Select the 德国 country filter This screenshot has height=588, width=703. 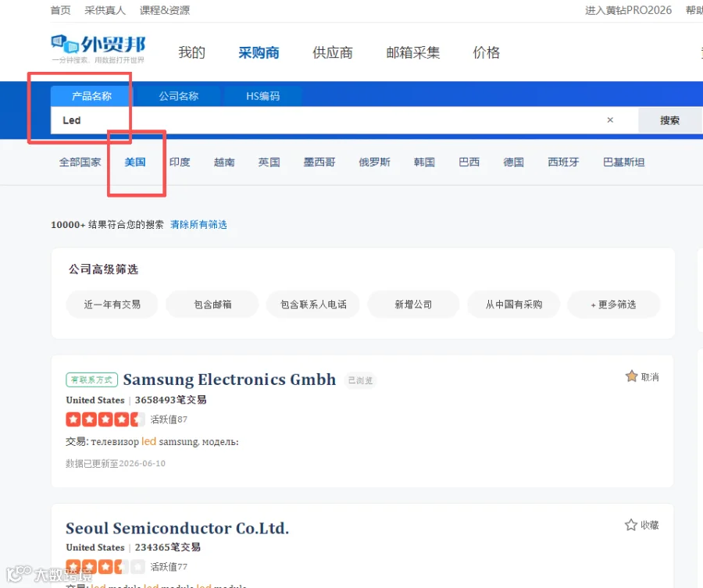pyautogui.click(x=513, y=162)
